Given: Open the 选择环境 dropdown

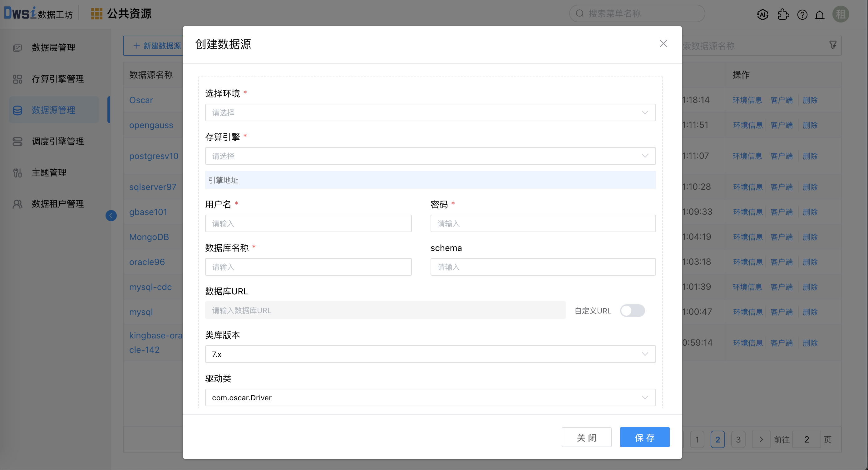Looking at the screenshot, I should [430, 112].
